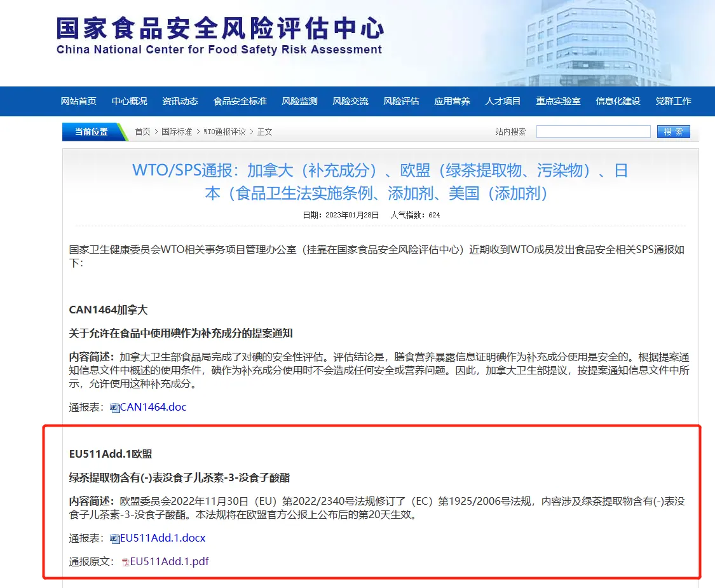Click the EU511Add.1欧盟 heading
This screenshot has width=715, height=588.
point(111,454)
